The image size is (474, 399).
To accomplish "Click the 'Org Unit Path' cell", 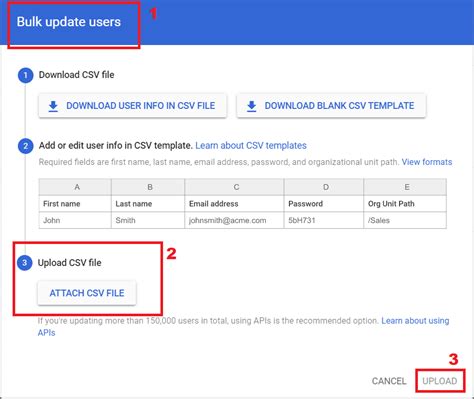I will tap(405, 204).
